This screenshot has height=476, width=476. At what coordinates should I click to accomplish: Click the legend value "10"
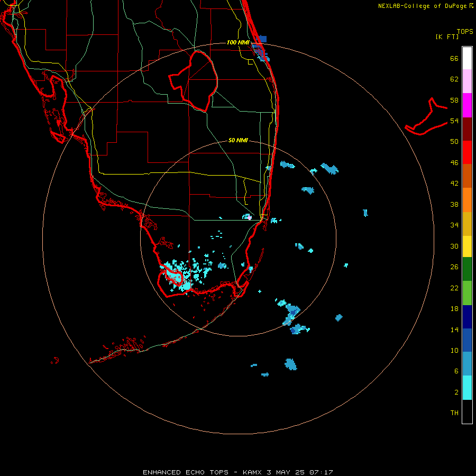point(454,350)
